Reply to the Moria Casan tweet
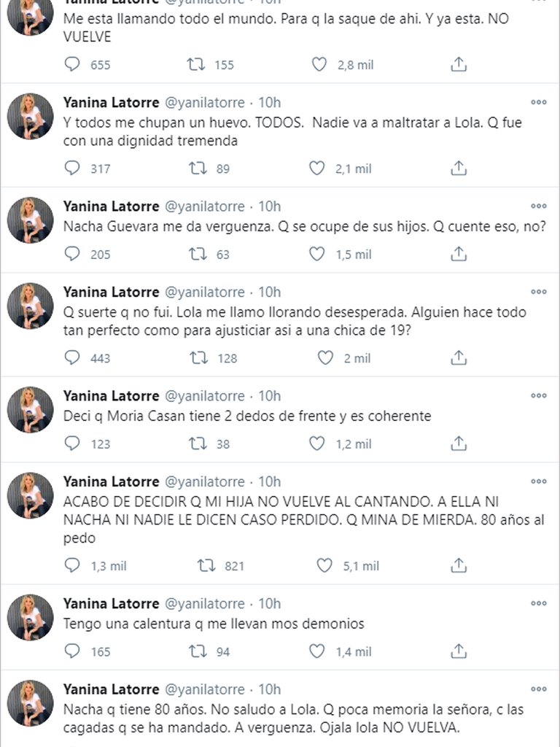Viewport: 560px width, 747px height. tap(72, 444)
